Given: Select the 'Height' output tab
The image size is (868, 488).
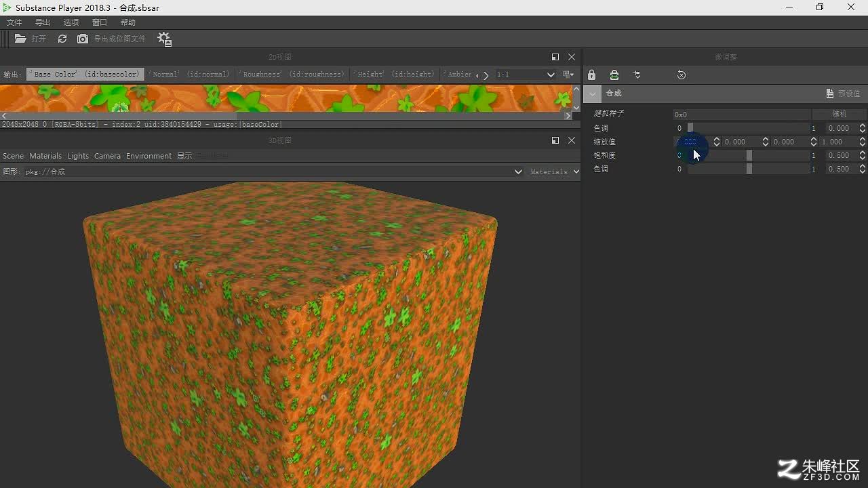Looking at the screenshot, I should (394, 75).
